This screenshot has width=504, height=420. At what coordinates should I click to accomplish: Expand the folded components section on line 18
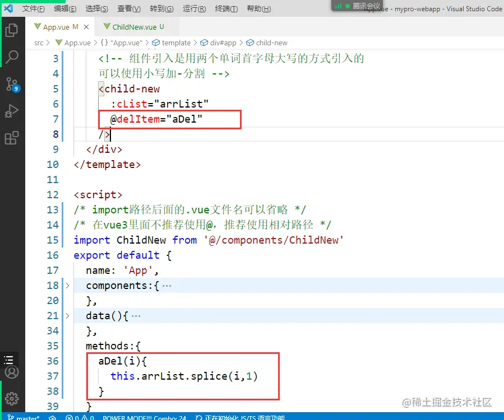click(x=67, y=285)
